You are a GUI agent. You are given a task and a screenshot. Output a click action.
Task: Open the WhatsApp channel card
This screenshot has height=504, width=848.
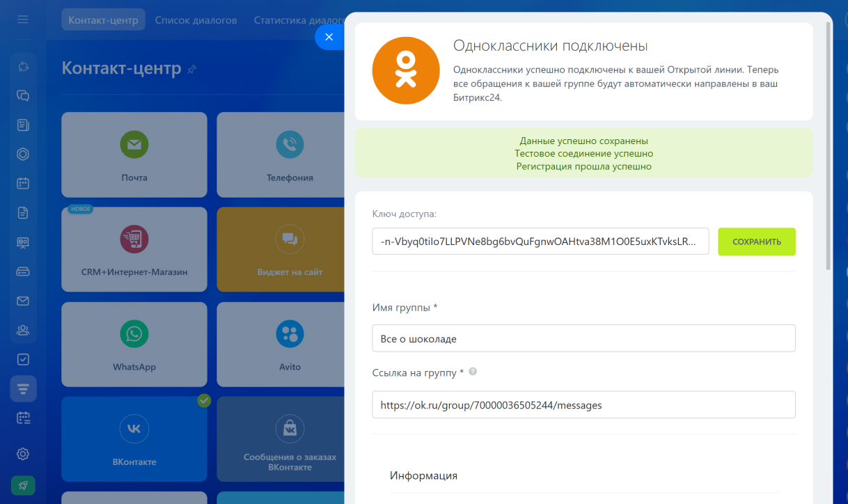click(x=134, y=344)
